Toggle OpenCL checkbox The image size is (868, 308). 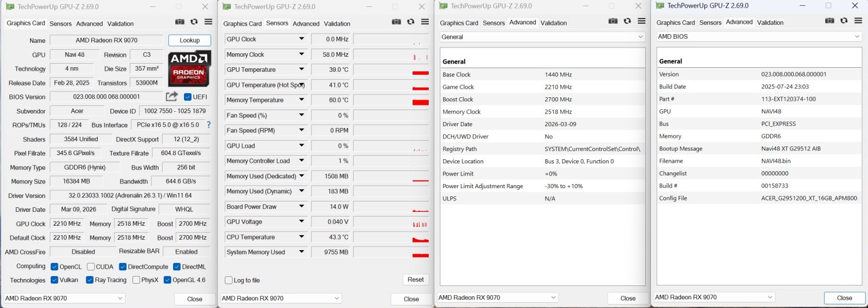click(54, 267)
